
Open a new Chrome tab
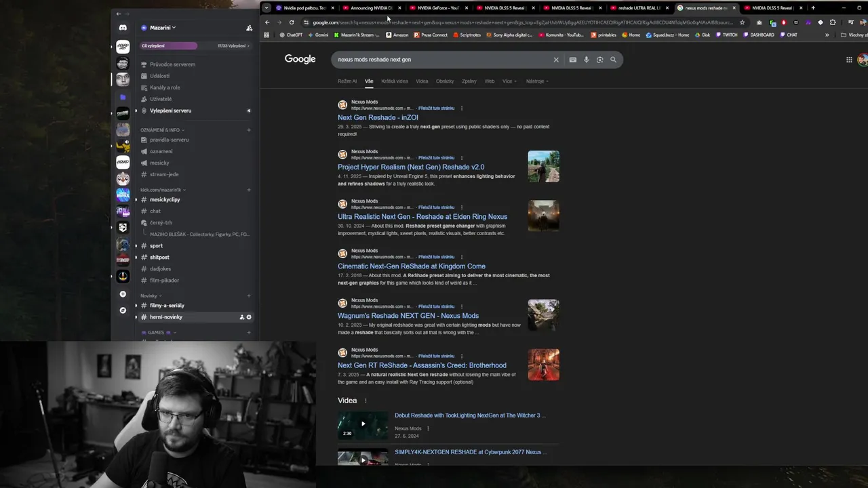813,8
